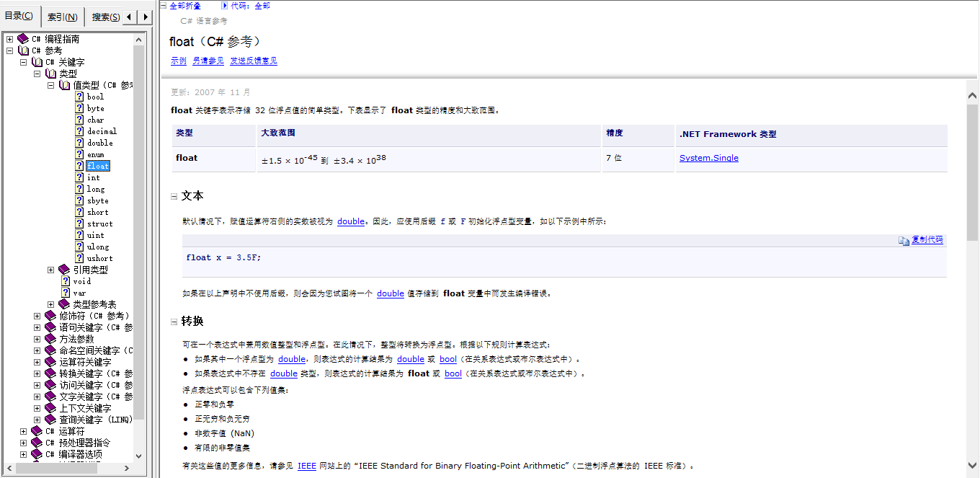Screen dimensions: 980x478
Task: Click the 另请参见 link
Action: click(208, 61)
